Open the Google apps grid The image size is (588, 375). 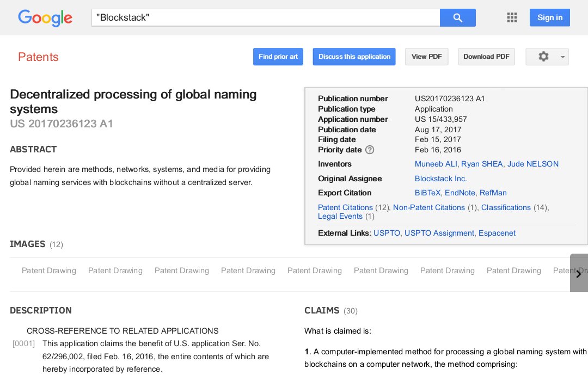(512, 17)
